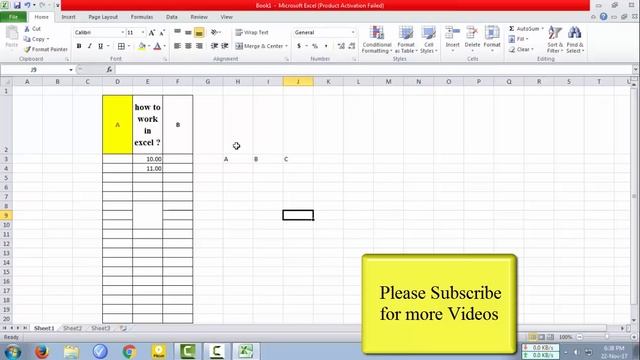Toggle Underline formatting
Image resolution: width=640 pixels, height=360 pixels.
(100, 46)
